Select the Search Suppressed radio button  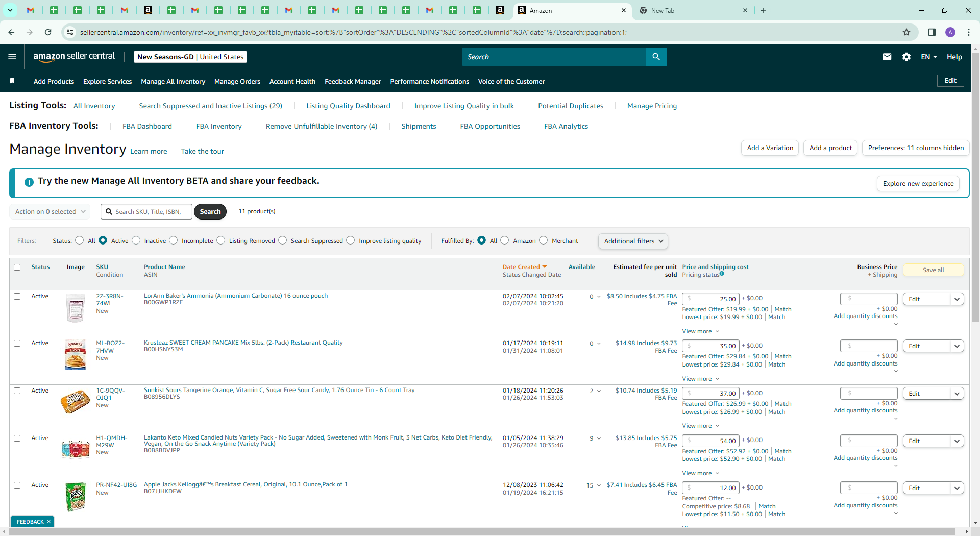click(x=283, y=240)
